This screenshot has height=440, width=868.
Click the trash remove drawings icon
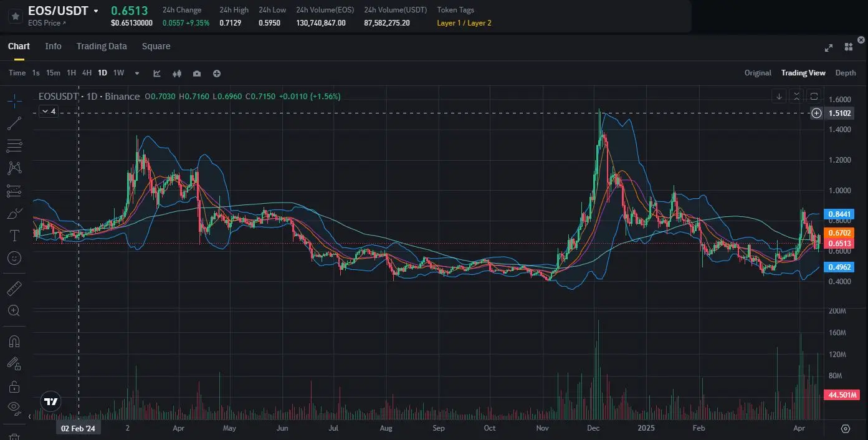pyautogui.click(x=14, y=436)
